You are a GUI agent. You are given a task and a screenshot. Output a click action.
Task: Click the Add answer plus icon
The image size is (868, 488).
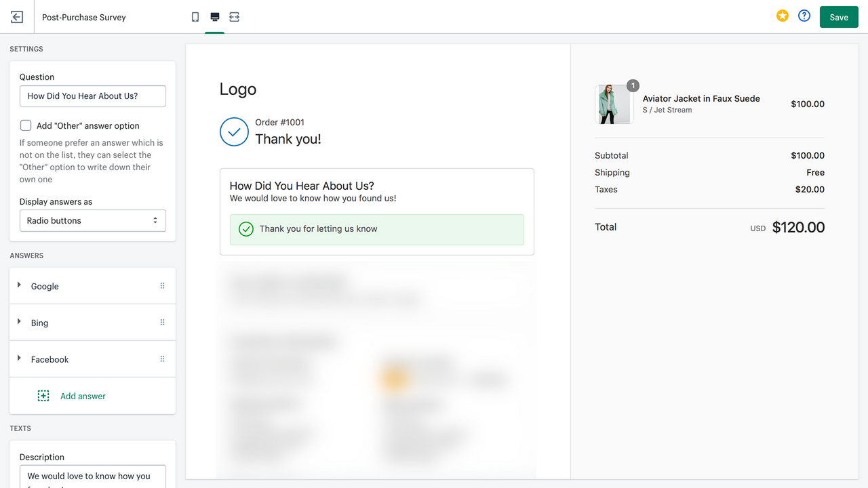(43, 396)
